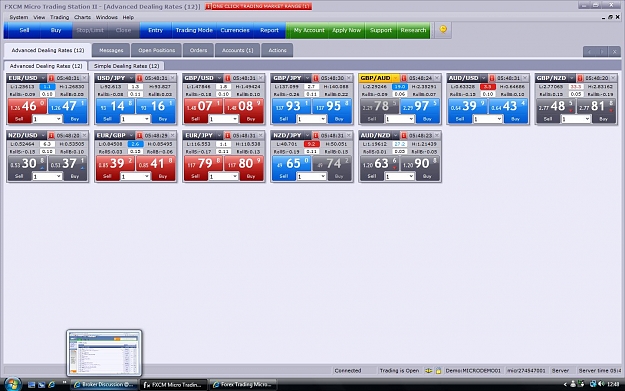Click the Entry button in the toolbar
Screen dimensions: 625x391
pos(155,30)
